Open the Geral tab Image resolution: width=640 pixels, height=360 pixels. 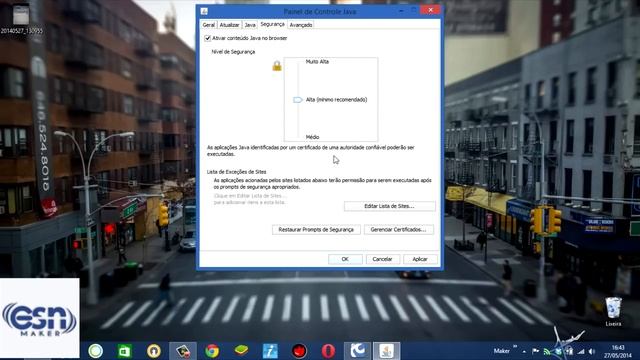point(208,25)
